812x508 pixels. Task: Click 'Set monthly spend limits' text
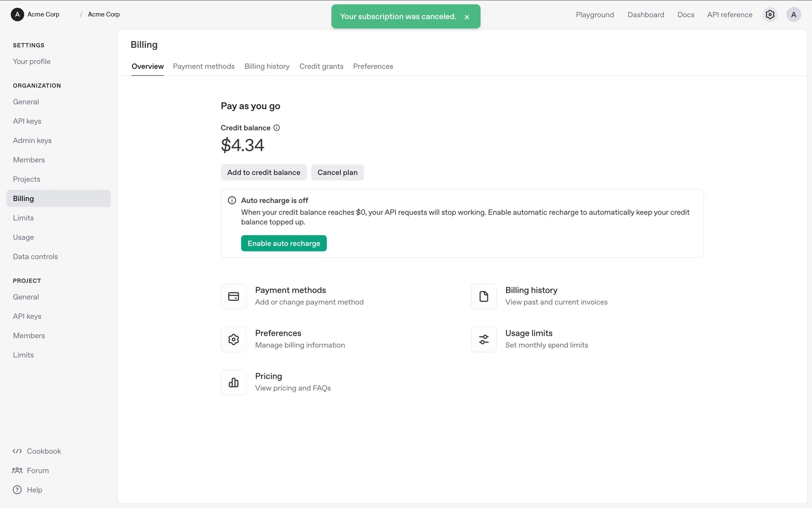click(546, 345)
